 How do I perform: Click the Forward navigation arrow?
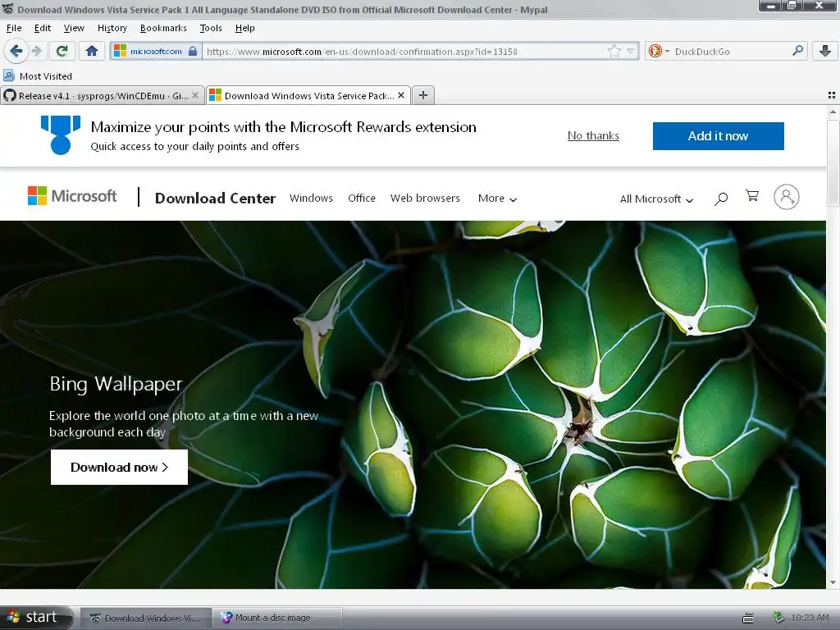(x=37, y=51)
